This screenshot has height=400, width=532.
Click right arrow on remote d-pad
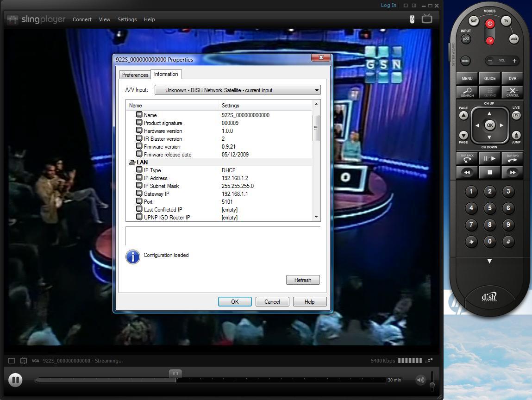(501, 125)
